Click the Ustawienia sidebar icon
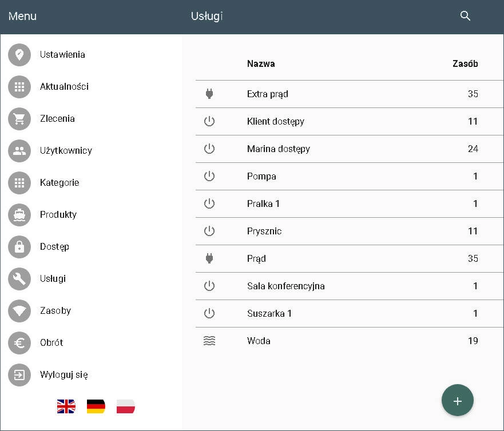Image resolution: width=504 pixels, height=431 pixels. 19,55
